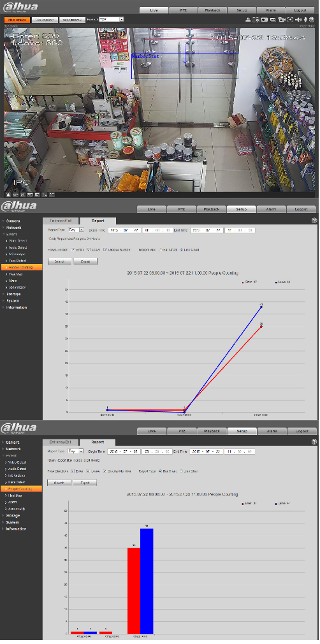Click the End Time date field on bar chart page

click(206, 451)
